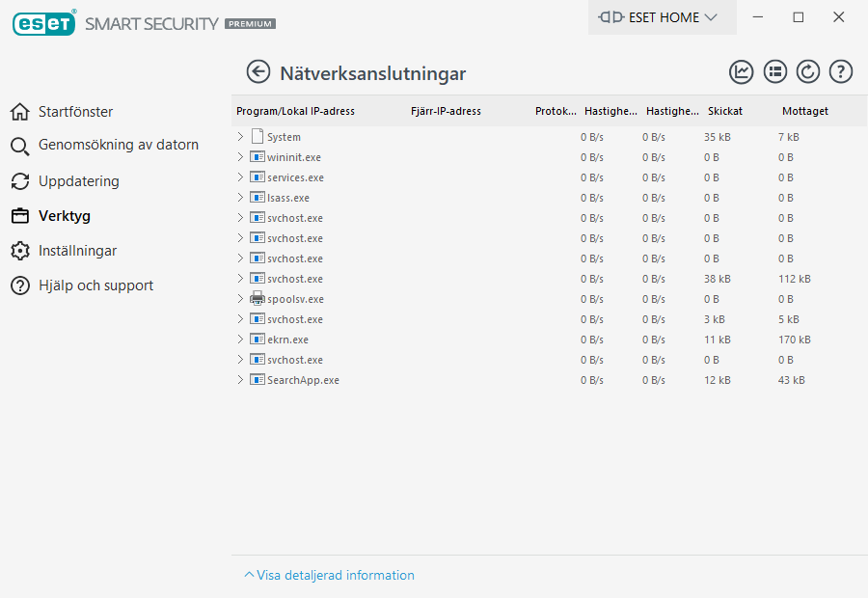Select the wininit.exe row
This screenshot has height=598, width=868.
[x=294, y=157]
